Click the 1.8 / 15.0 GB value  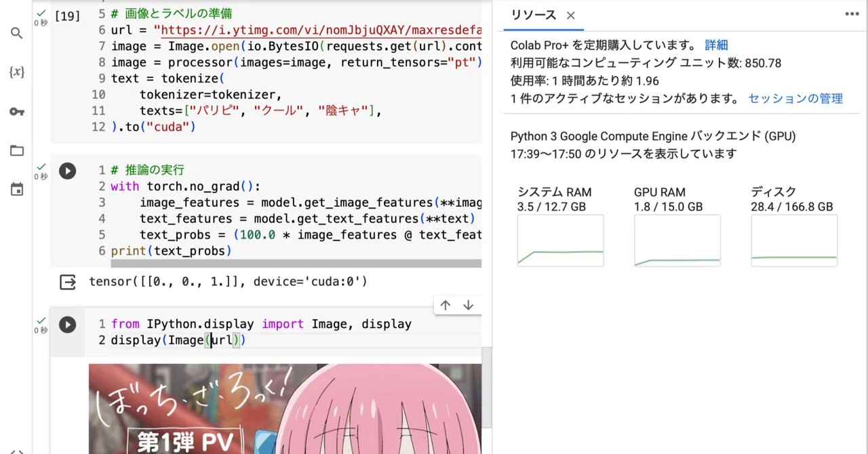668,207
